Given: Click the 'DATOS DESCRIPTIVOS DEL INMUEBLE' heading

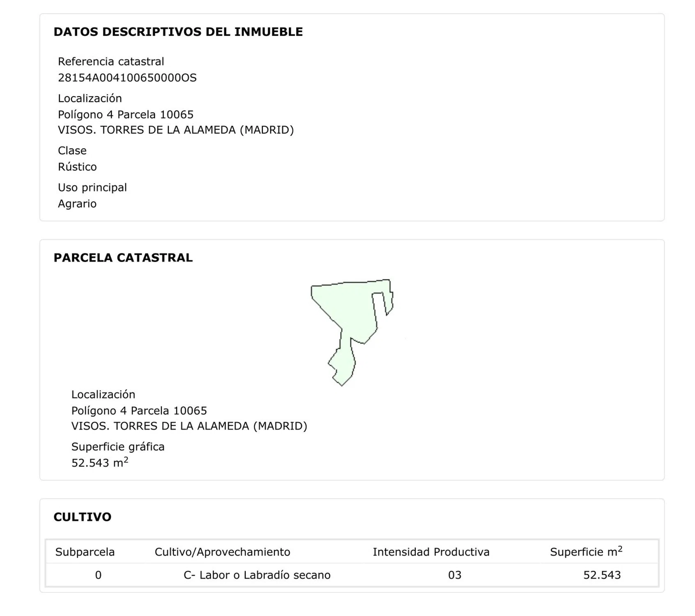Looking at the screenshot, I should click(178, 32).
